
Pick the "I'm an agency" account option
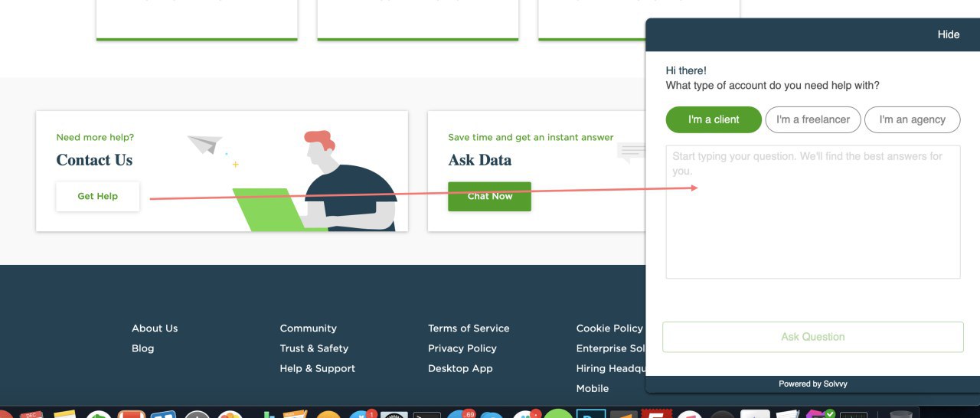(912, 119)
